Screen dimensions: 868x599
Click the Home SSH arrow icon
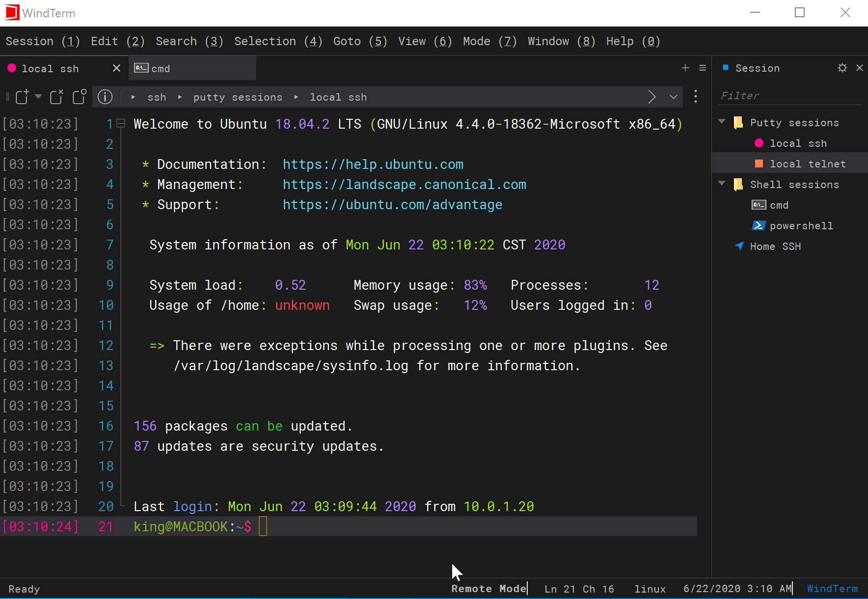pyautogui.click(x=739, y=245)
